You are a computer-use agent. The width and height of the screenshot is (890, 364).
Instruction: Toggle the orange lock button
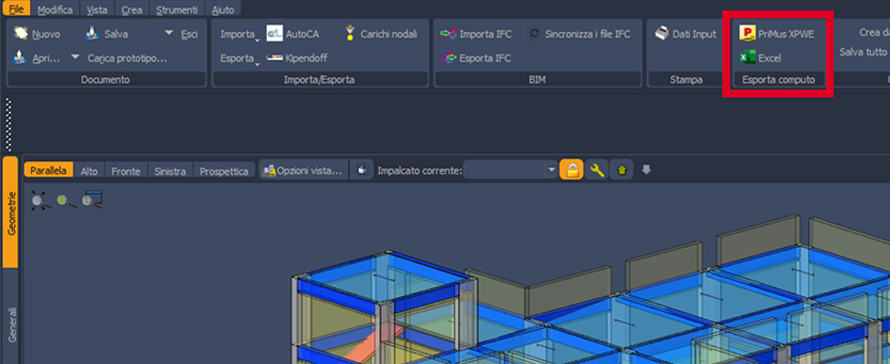(572, 169)
